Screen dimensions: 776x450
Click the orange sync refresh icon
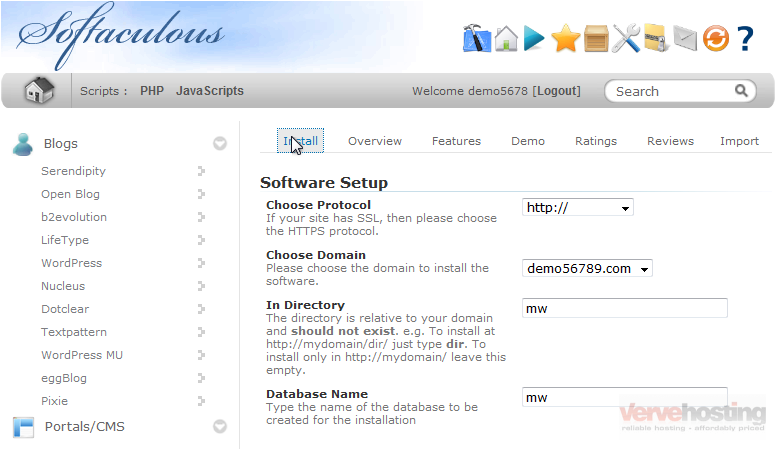pos(716,39)
